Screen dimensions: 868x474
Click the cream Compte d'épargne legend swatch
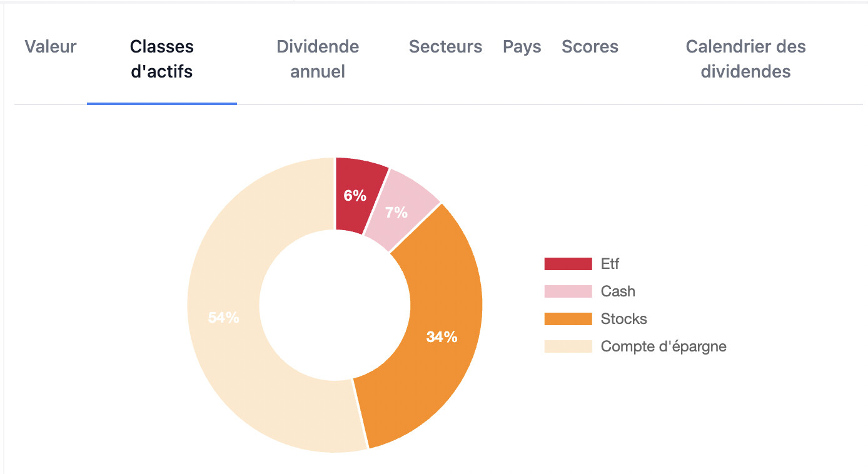(x=568, y=346)
